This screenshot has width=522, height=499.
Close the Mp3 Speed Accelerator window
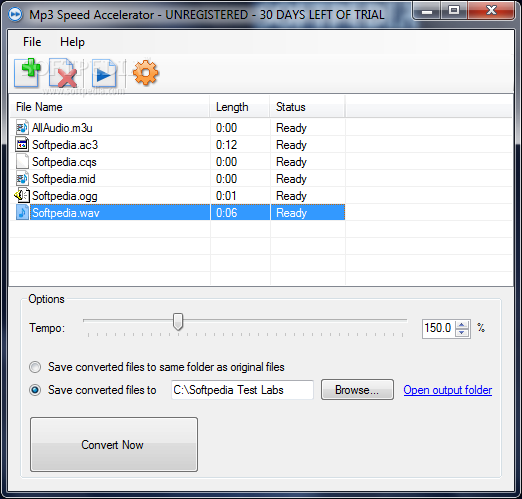491,10
